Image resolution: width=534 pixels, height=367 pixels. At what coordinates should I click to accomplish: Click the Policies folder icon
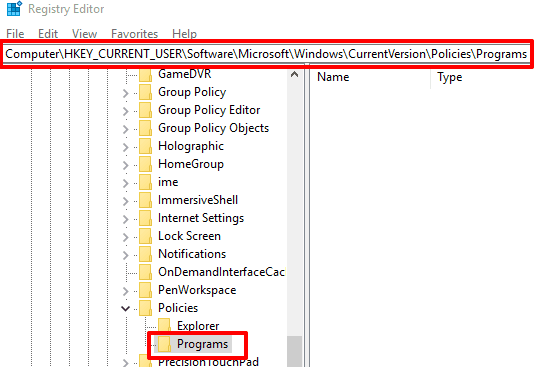pos(145,308)
